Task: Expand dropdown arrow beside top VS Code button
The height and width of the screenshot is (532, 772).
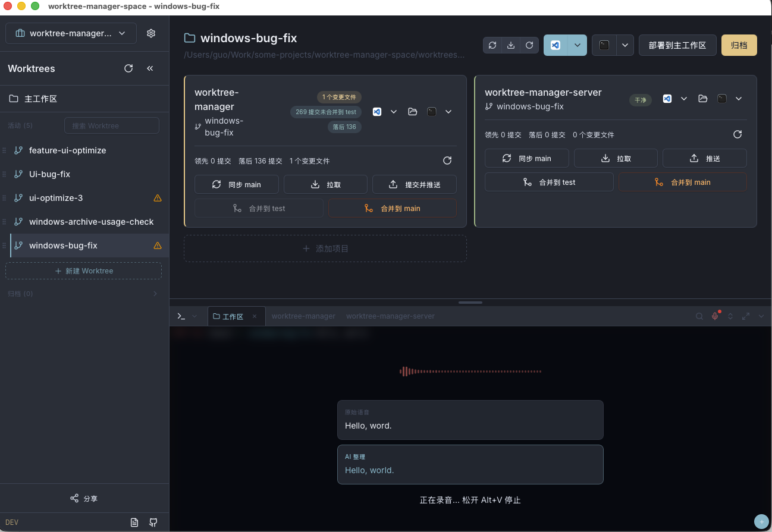Action: pos(577,45)
